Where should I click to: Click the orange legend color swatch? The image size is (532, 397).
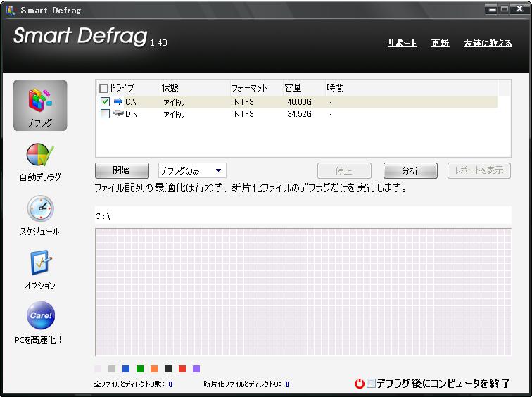pyautogui.click(x=154, y=369)
